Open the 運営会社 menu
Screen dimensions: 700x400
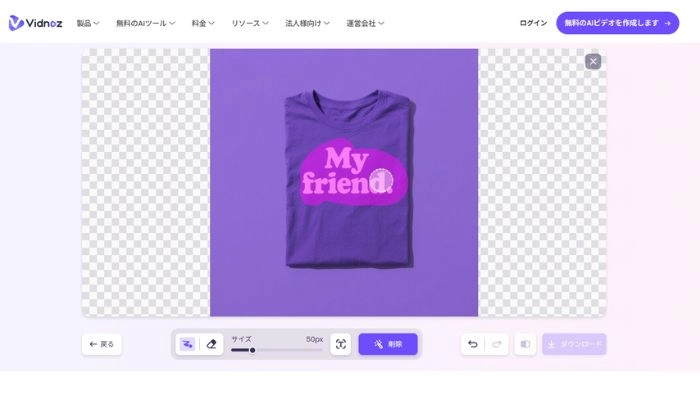point(365,23)
